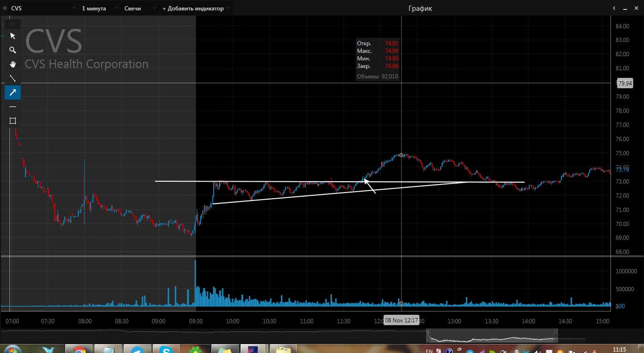644x353 pixels.
Task: Click the 'График' panel title
Action: (x=419, y=8)
